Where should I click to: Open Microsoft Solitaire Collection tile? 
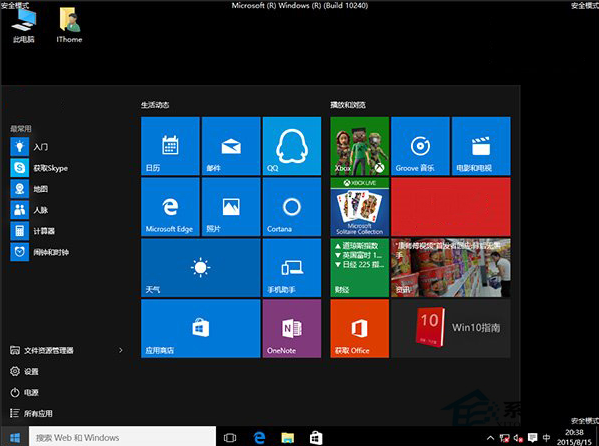point(359,207)
